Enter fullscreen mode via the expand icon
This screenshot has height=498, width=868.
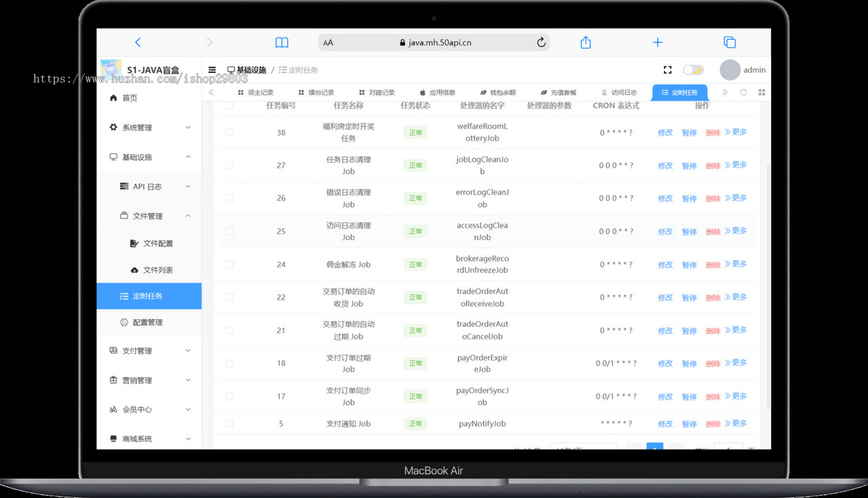point(667,69)
